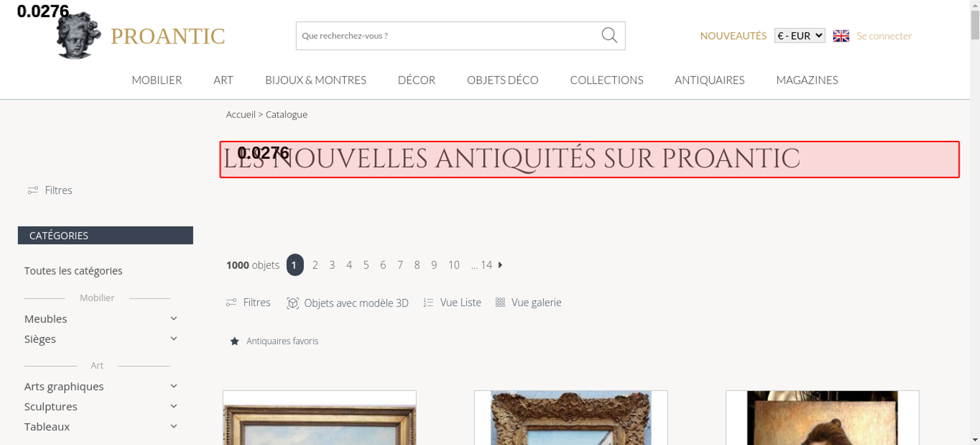
Task: Switch to Vue Liste view
Action: (452, 302)
